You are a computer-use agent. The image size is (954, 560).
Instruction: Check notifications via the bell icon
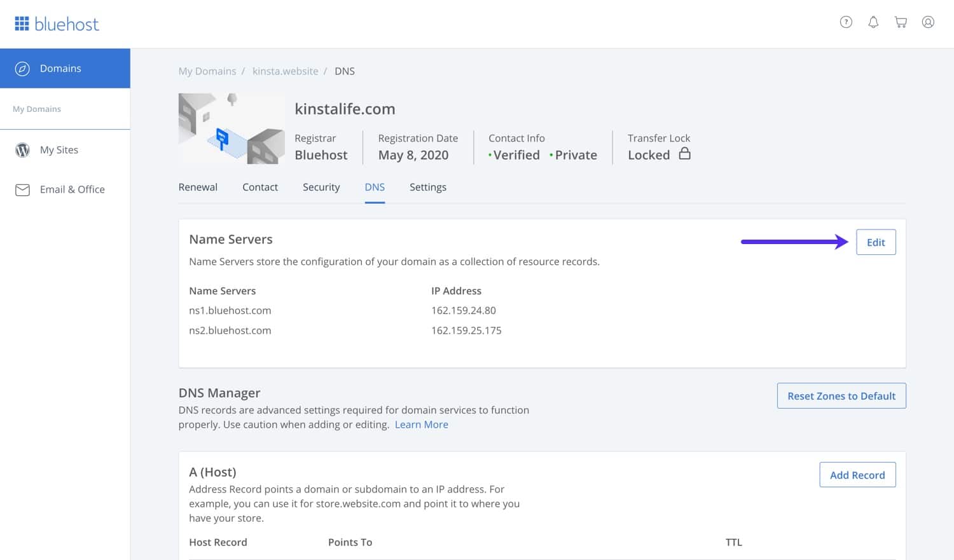click(873, 22)
